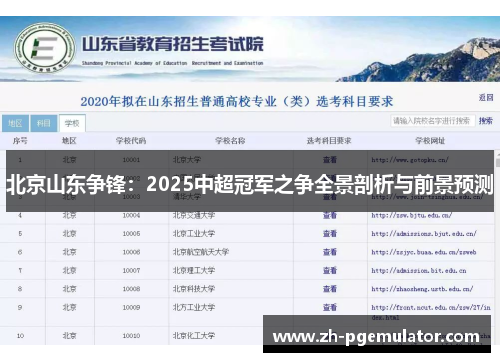
Task: Click the 北京 region cell for code 10006
Action: pyautogui.click(x=70, y=252)
